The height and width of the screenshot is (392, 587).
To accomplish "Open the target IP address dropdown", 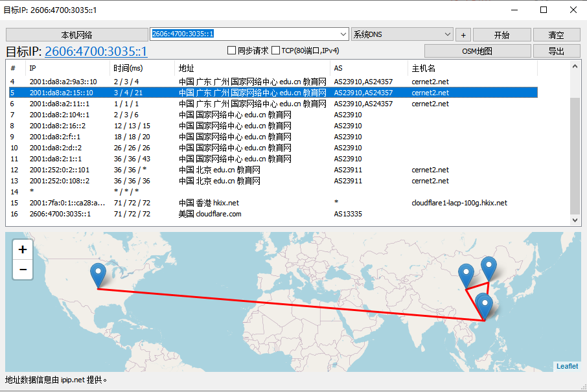I will coord(343,34).
